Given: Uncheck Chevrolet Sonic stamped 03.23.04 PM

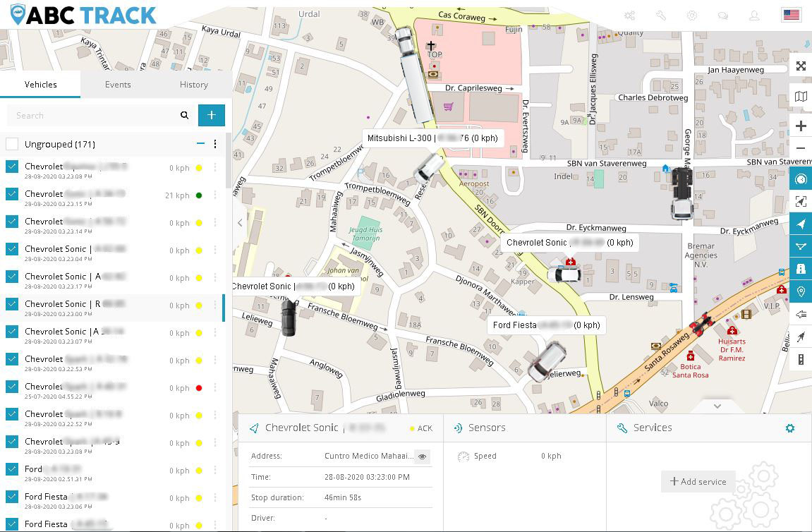Looking at the screenshot, I should pos(12,248).
